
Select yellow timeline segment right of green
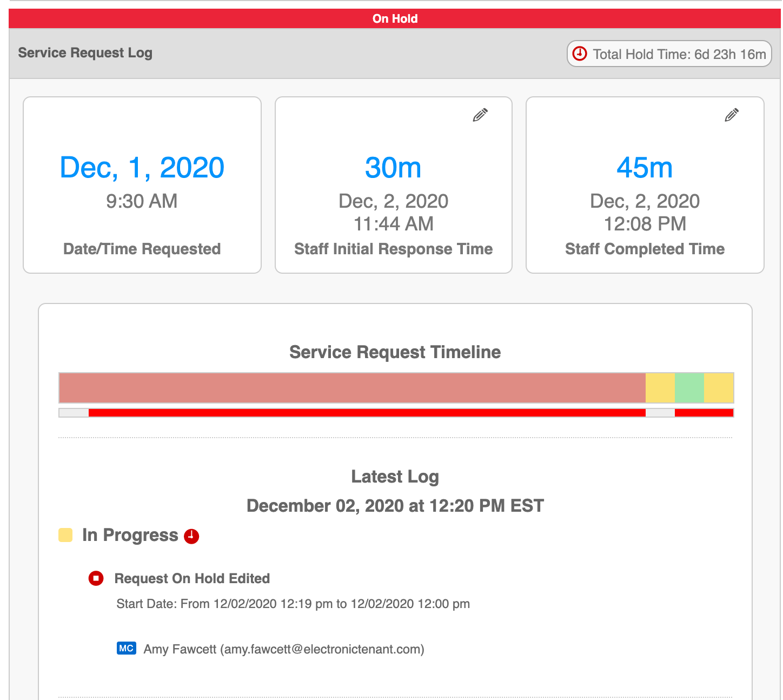[718, 388]
